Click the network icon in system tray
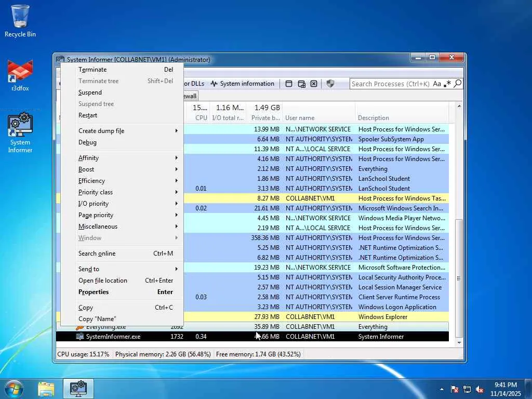Image resolution: width=532 pixels, height=399 pixels. 467,389
